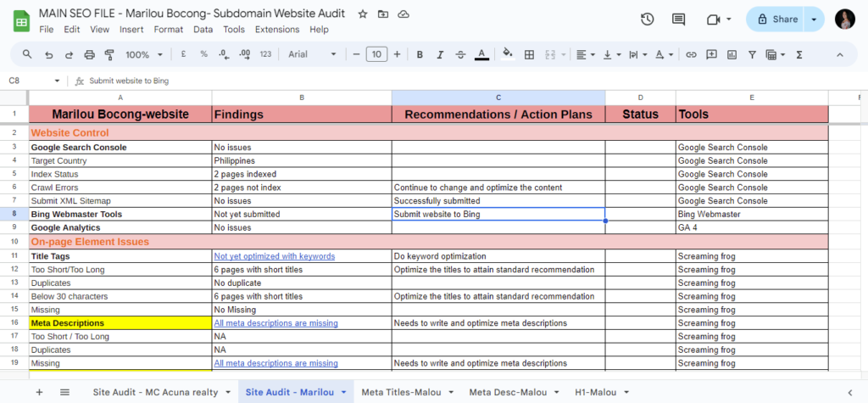The height and width of the screenshot is (403, 868).
Task: Apply strikethrough formatting
Action: [460, 54]
